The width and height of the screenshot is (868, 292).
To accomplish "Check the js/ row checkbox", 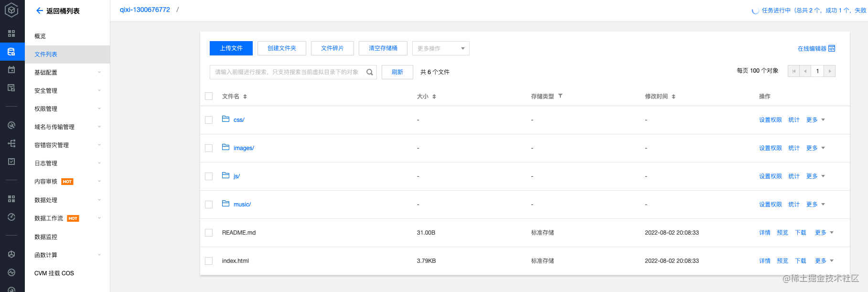I will (209, 176).
